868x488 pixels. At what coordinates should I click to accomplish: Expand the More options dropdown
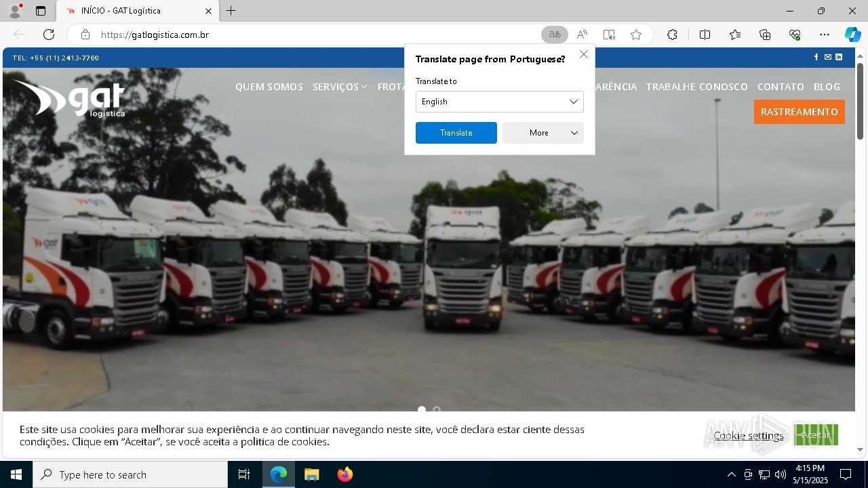pyautogui.click(x=543, y=133)
